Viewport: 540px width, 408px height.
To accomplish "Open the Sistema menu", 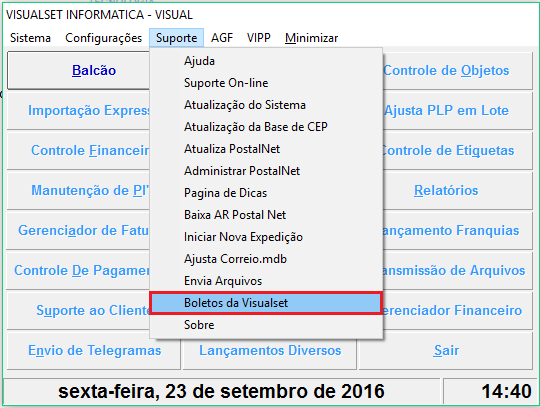I will tap(30, 38).
